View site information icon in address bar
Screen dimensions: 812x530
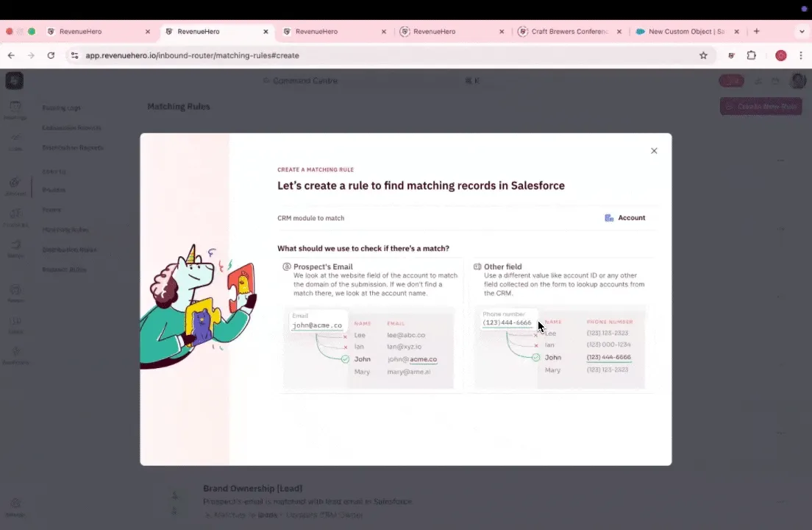click(x=74, y=55)
